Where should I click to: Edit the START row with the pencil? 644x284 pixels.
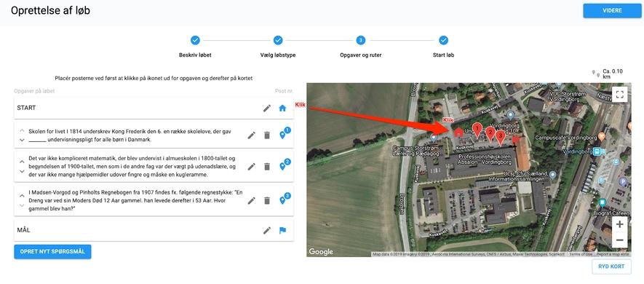tap(267, 108)
